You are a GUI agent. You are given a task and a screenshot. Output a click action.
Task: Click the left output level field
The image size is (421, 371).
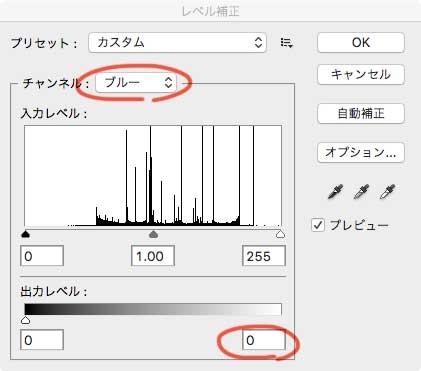pos(42,340)
